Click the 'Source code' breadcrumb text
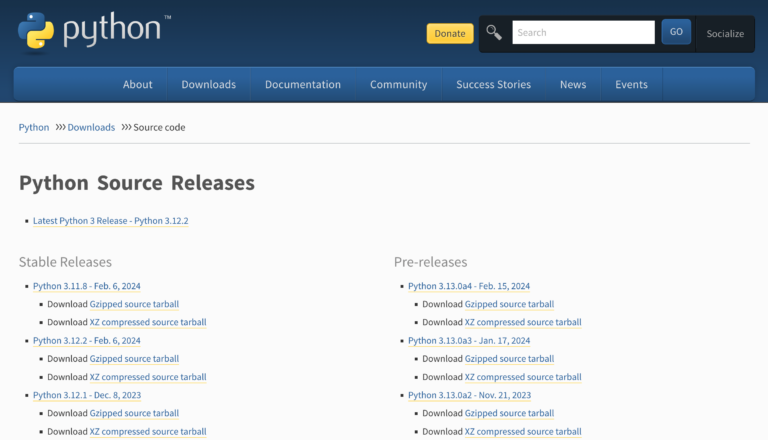 pos(159,127)
